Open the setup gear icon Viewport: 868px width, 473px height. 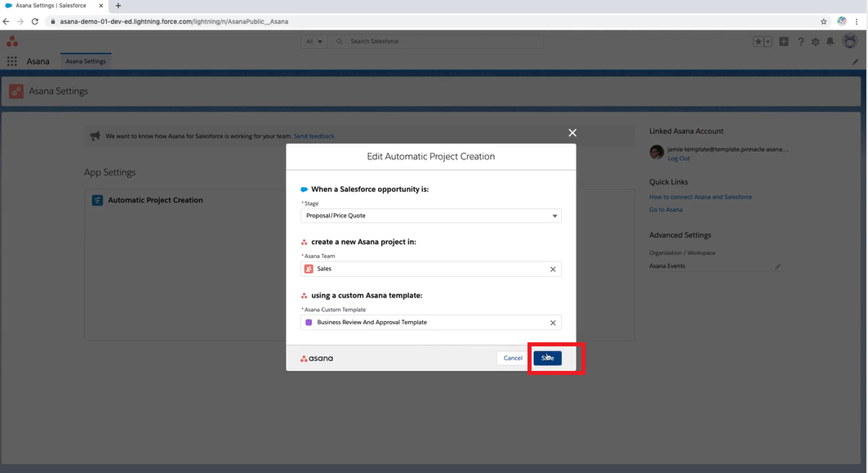pos(816,42)
